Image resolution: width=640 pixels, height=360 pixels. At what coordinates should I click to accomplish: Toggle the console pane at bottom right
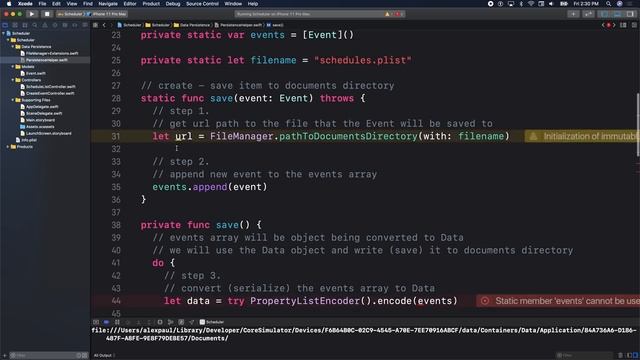(x=636, y=356)
